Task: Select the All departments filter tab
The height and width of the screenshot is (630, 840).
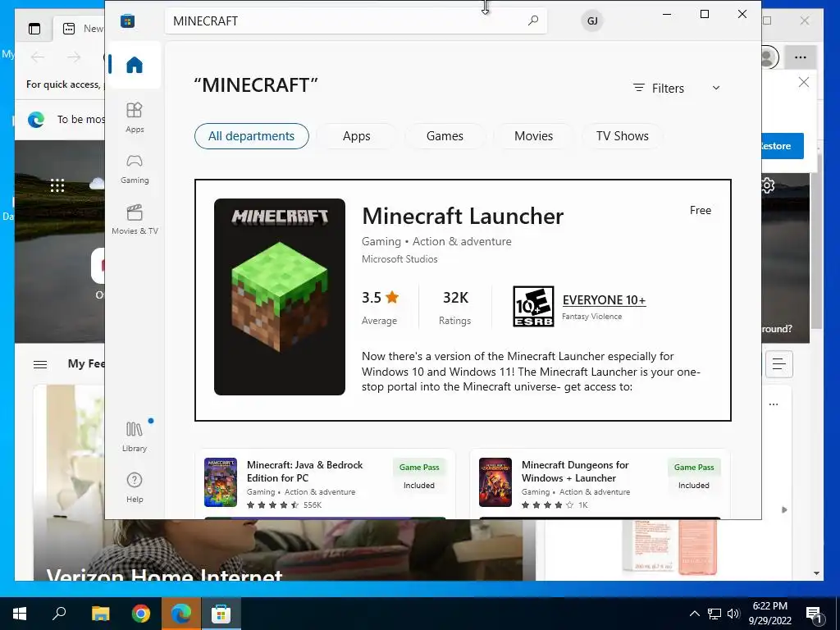Action: pos(251,136)
